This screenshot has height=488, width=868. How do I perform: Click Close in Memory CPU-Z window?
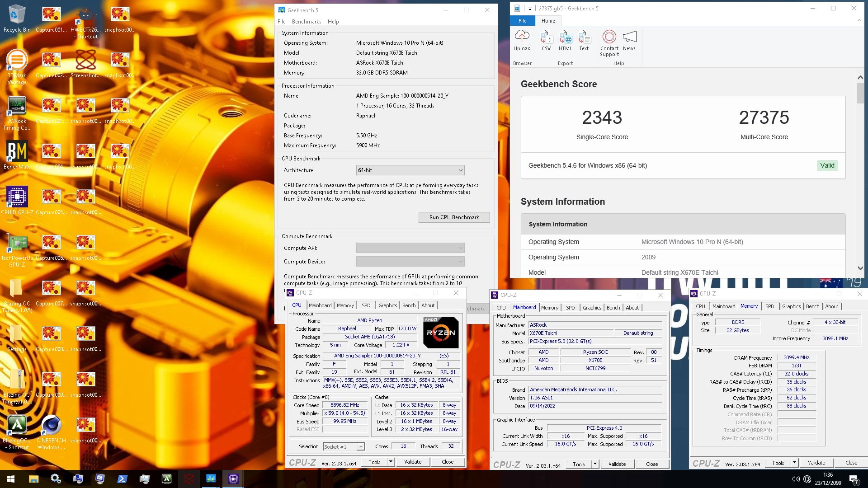click(x=851, y=463)
